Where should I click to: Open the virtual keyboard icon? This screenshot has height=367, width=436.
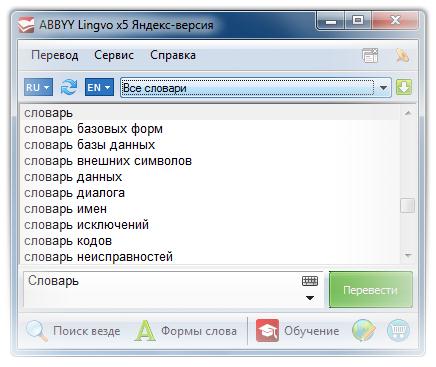click(x=310, y=281)
